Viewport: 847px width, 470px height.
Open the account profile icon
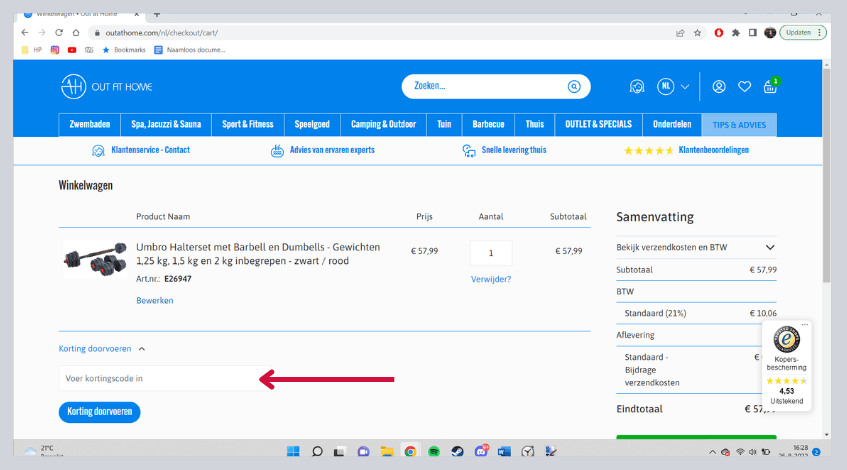718,87
